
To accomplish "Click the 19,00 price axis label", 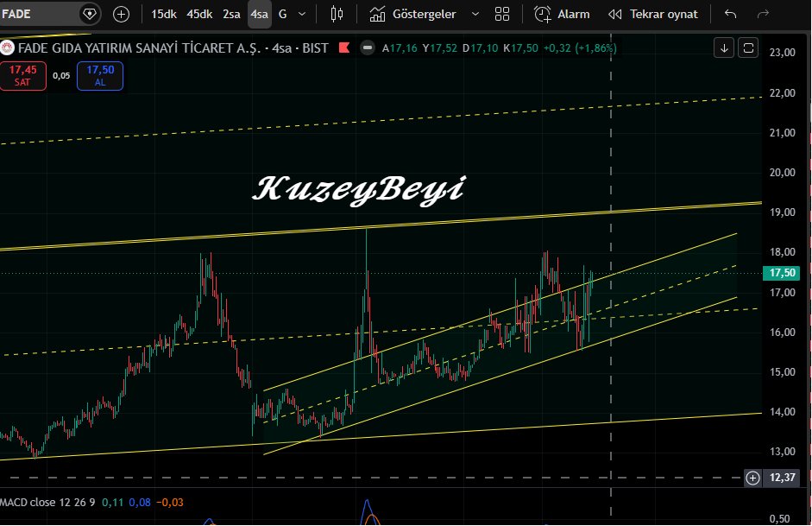I will click(x=782, y=212).
